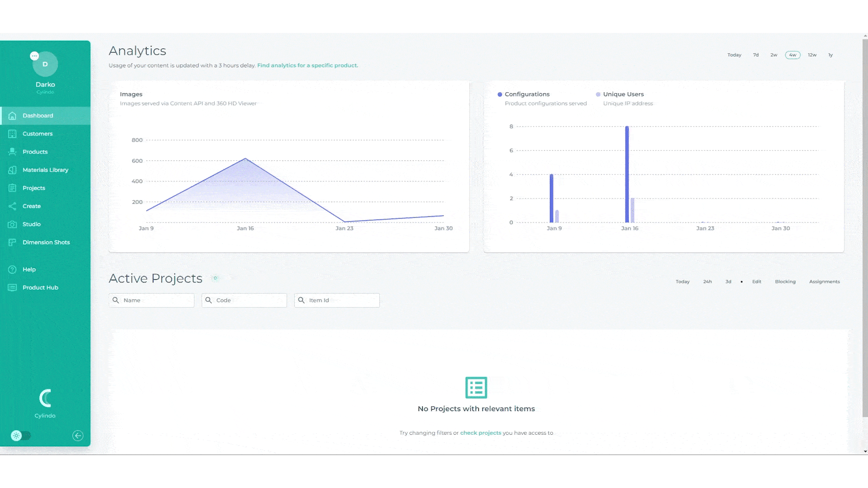Click search icon in Item Id field
The height and width of the screenshot is (488, 868).
301,300
